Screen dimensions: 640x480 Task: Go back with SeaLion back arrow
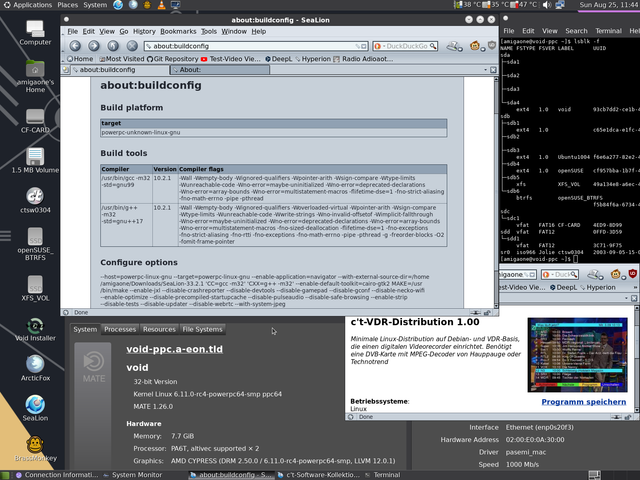75,46
